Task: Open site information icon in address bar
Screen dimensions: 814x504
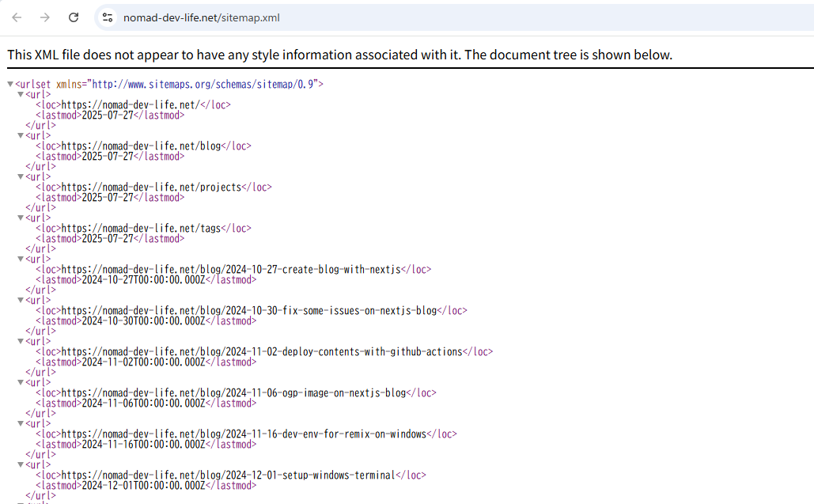Action: click(x=108, y=17)
